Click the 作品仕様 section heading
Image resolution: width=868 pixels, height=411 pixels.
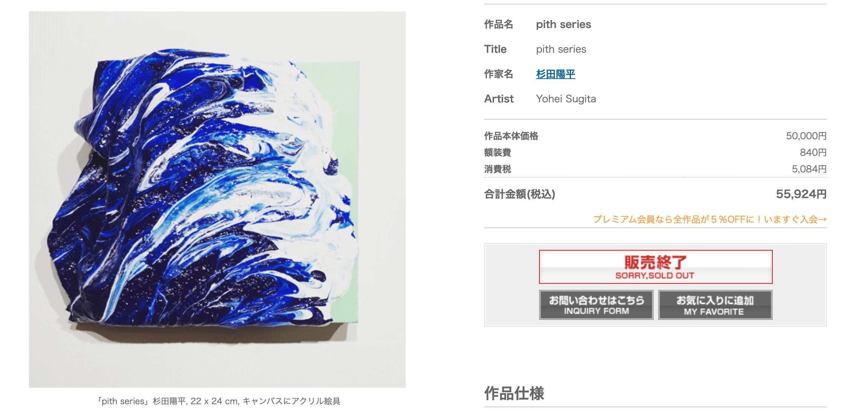coord(514,393)
